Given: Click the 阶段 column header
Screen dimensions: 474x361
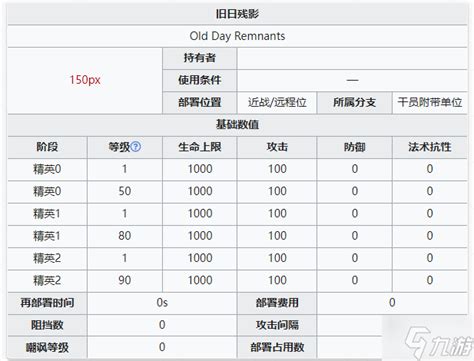Looking at the screenshot, I should point(47,147).
